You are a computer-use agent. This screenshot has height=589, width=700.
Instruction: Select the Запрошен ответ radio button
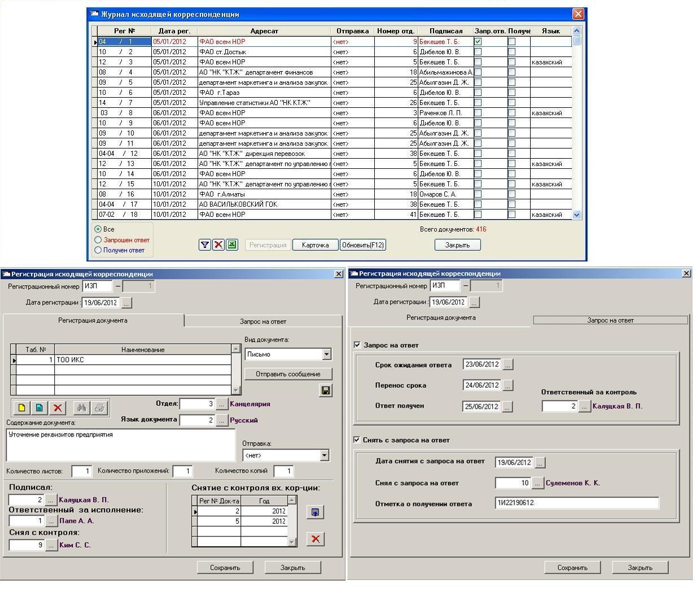(98, 240)
